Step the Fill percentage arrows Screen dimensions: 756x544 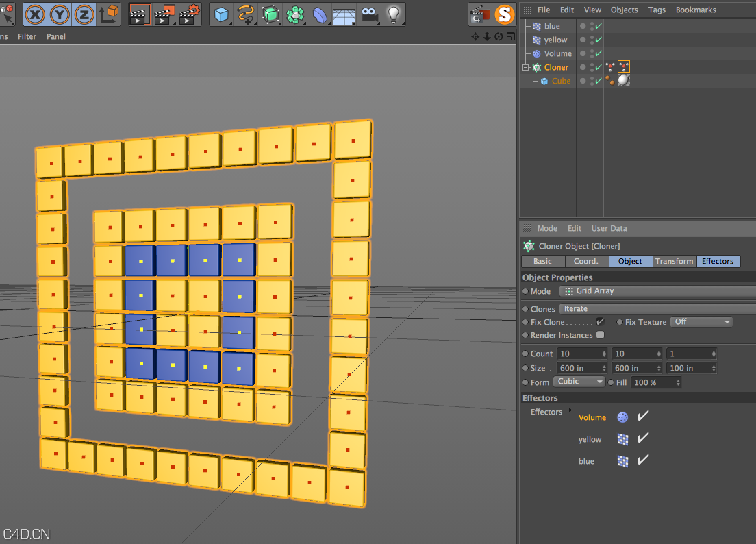click(678, 382)
